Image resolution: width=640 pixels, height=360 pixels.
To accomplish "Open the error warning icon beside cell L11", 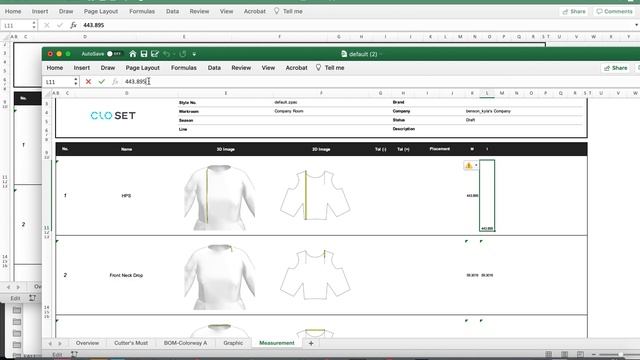I will pyautogui.click(x=469, y=165).
